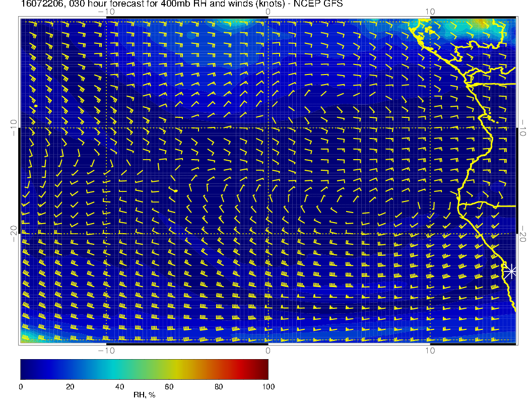Click the left axis latitude label '-10'
This screenshot has height=411, width=532.
pyautogui.click(x=14, y=128)
